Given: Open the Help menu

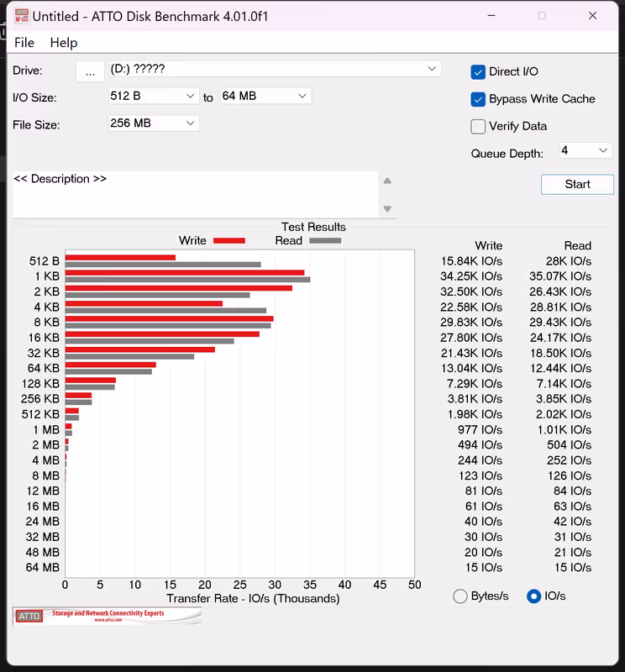Looking at the screenshot, I should tap(63, 43).
